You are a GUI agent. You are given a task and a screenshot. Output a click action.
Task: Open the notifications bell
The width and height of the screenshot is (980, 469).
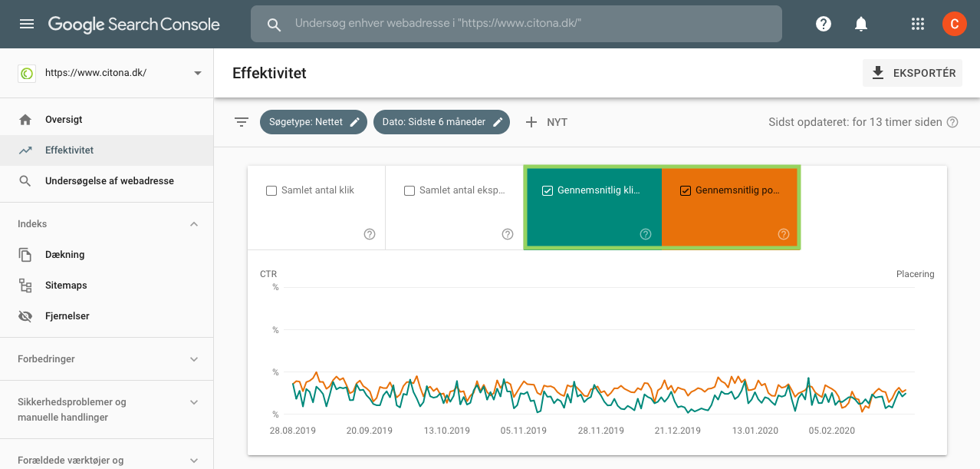(861, 24)
